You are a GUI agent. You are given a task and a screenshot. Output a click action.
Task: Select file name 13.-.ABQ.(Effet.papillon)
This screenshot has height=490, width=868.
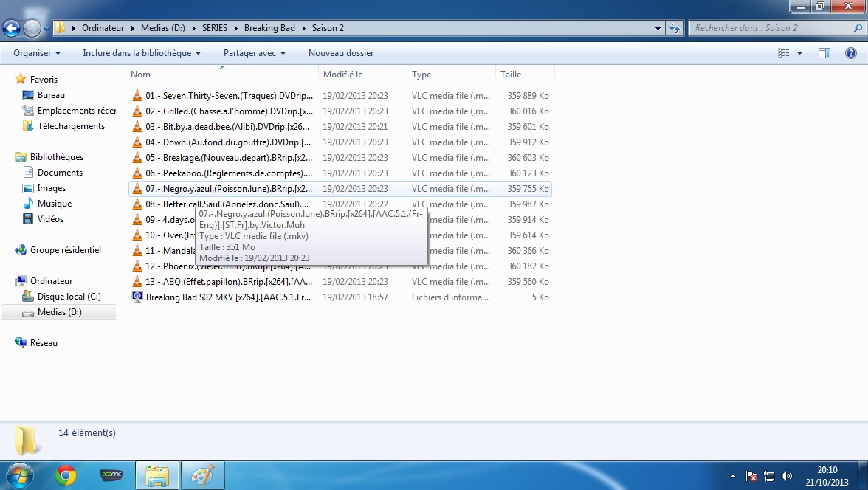tap(229, 282)
